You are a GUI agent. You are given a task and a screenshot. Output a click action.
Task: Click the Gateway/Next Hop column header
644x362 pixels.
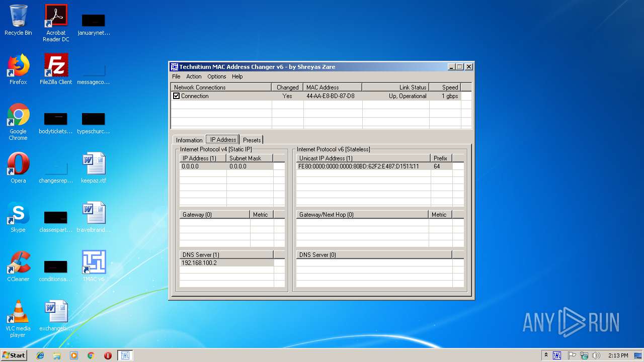[362, 215]
